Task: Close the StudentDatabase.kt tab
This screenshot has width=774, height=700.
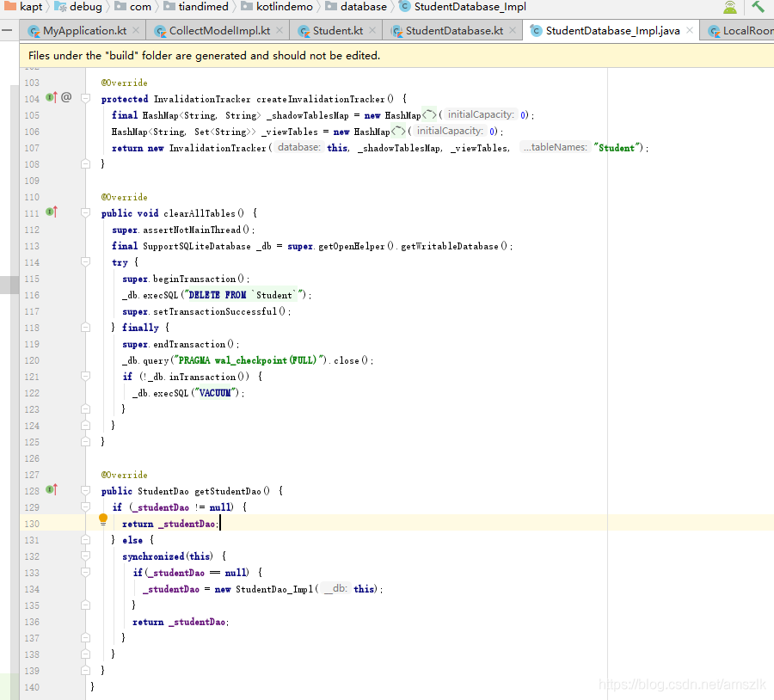Action: [513, 31]
